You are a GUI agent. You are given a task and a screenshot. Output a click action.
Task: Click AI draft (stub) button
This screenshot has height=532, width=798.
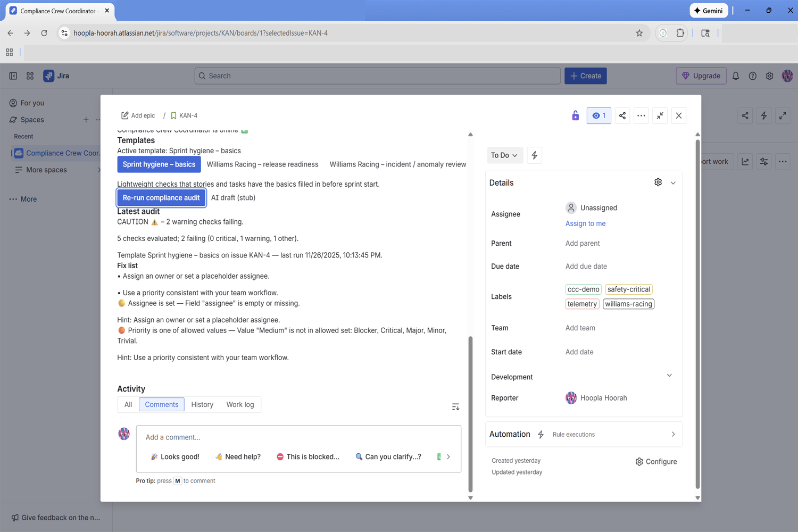click(x=233, y=197)
